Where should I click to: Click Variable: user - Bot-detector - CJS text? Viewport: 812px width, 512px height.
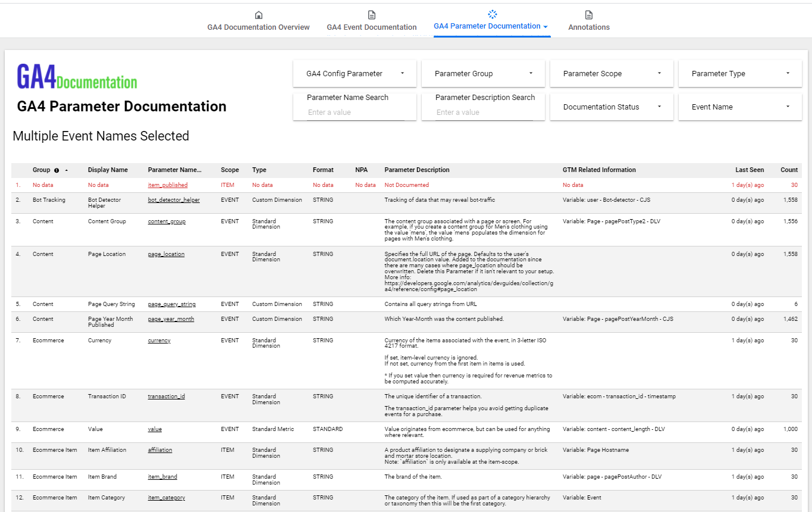(x=606, y=200)
